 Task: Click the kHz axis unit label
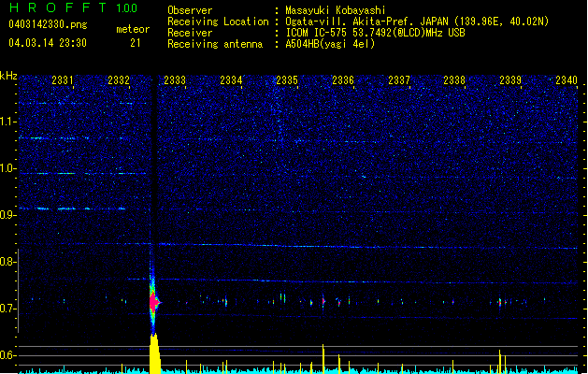[8, 76]
